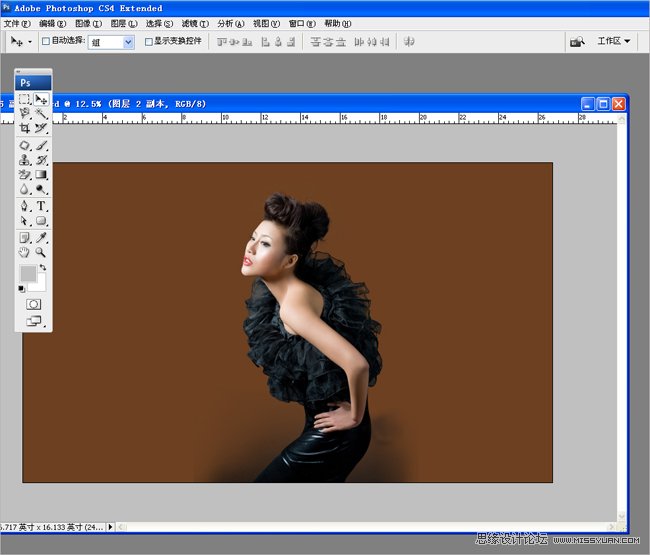Select the Rectangular Marquee tool
The height and width of the screenshot is (555, 650).
(25, 99)
